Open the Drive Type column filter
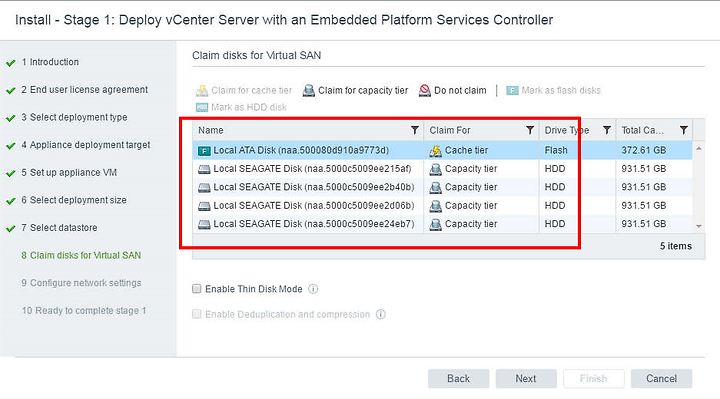The image size is (720, 399). tap(607, 130)
